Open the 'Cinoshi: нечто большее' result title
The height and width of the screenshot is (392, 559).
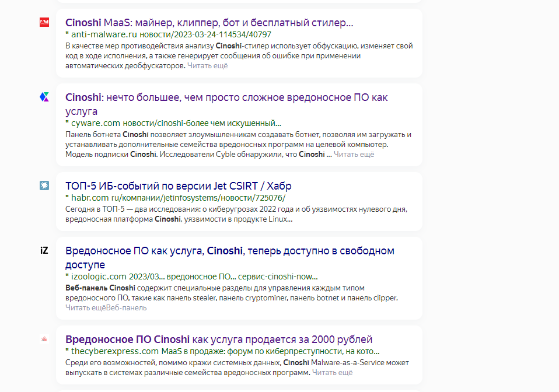[226, 104]
